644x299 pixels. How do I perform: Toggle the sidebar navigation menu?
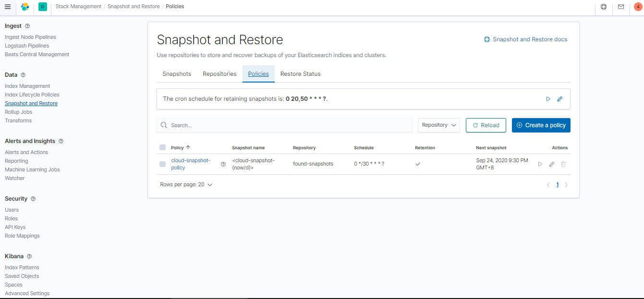(x=7, y=6)
